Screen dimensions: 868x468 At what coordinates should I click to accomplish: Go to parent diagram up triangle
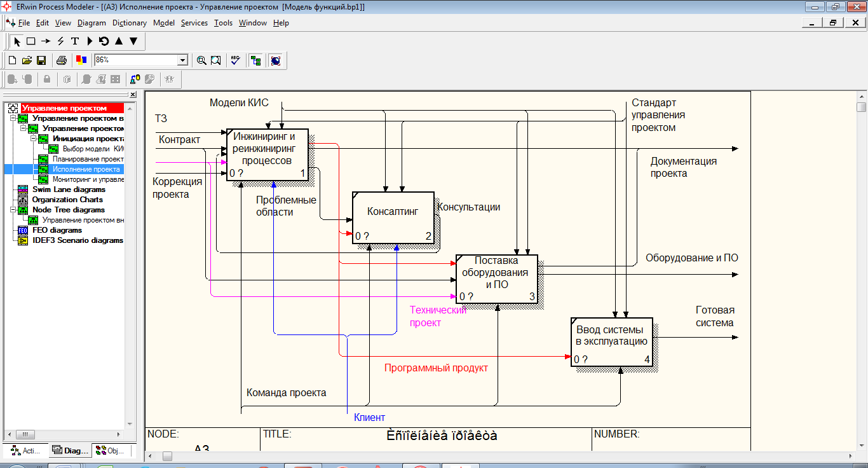118,41
